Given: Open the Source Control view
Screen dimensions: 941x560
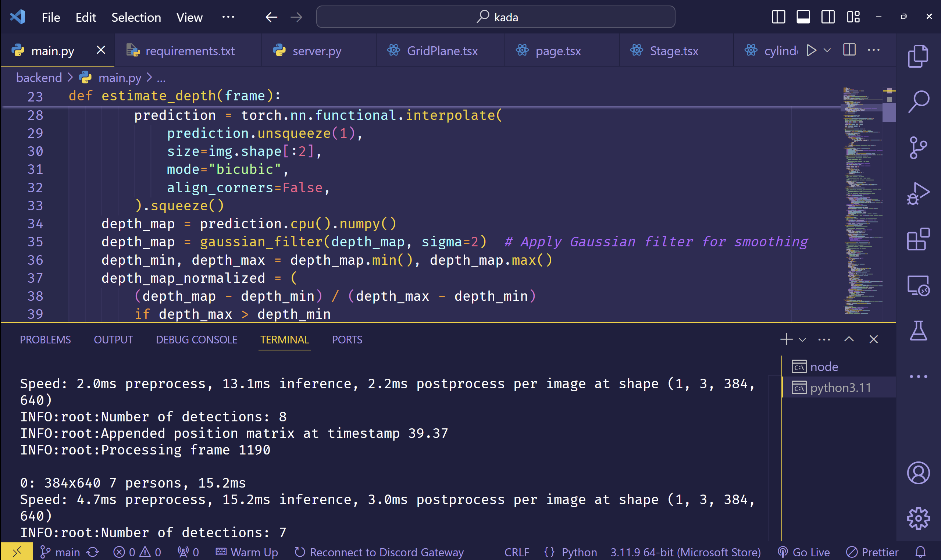Looking at the screenshot, I should coord(917,147).
